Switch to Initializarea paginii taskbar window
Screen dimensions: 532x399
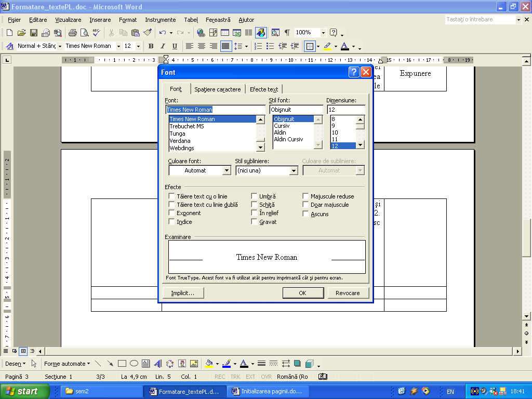268,391
